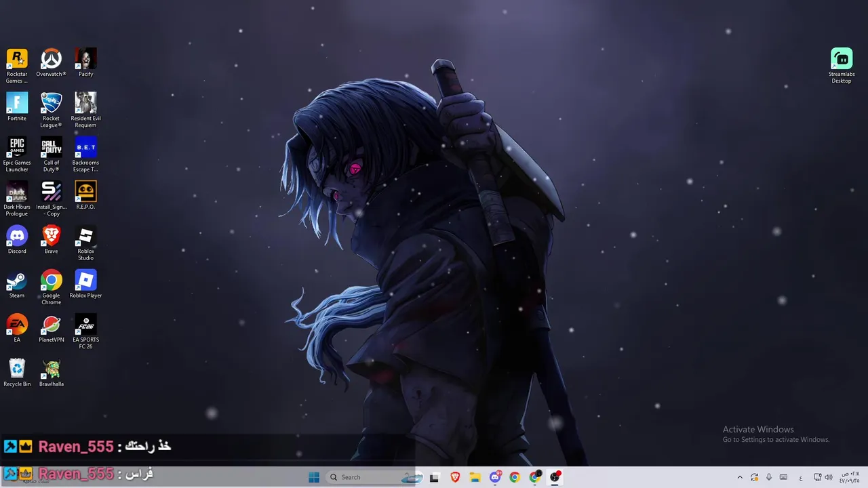Open File Explorer from the taskbar
This screenshot has height=488, width=868.
tap(475, 477)
